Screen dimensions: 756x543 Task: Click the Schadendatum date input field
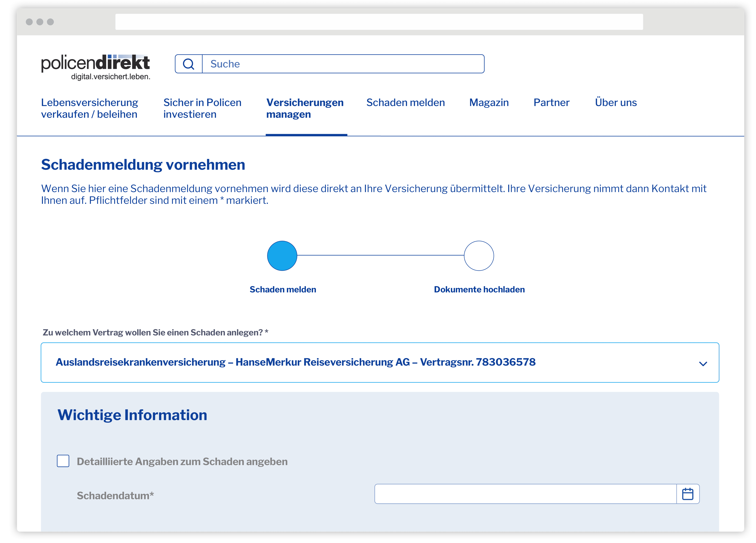point(525,494)
